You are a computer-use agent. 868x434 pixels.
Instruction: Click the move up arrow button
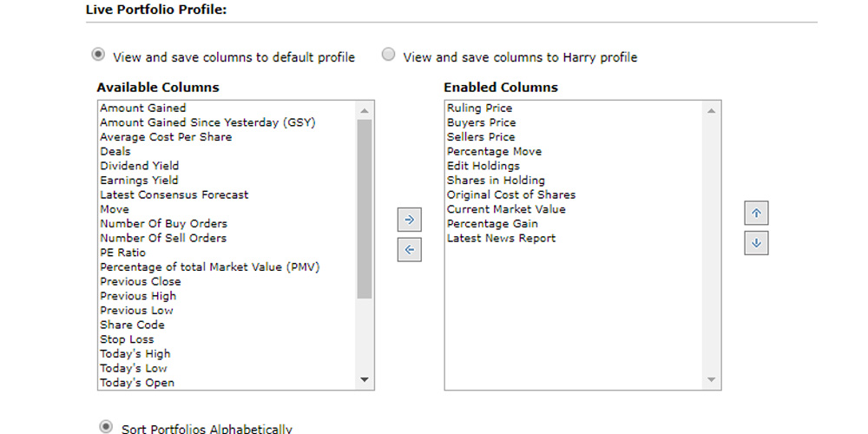[756, 214]
